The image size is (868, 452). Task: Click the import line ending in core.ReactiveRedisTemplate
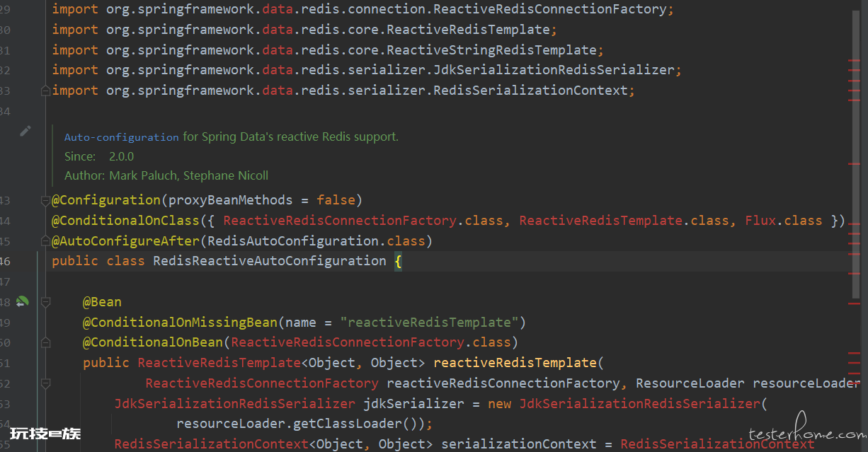304,30
